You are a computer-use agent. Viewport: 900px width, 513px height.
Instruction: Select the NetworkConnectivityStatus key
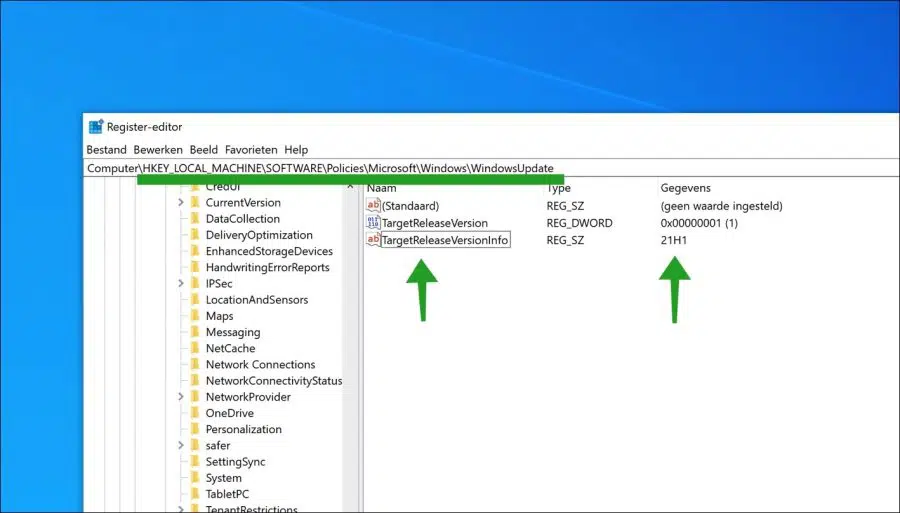(x=274, y=380)
